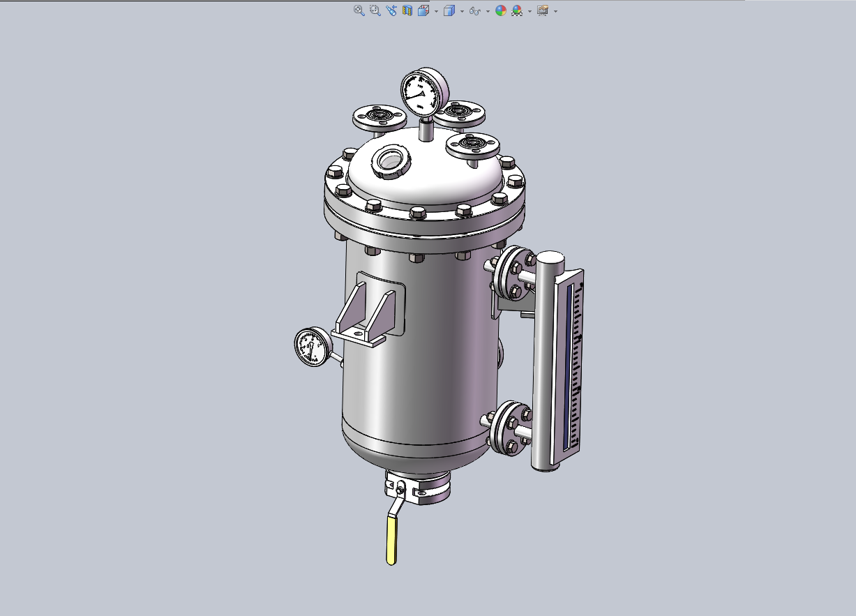Go back to the Previous View
Viewport: 856px width, 616px height.
tap(391, 10)
